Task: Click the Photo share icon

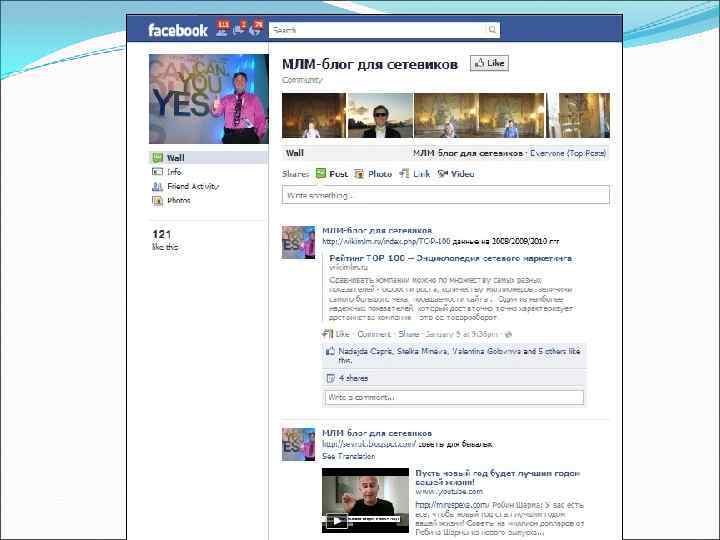Action: [x=360, y=174]
